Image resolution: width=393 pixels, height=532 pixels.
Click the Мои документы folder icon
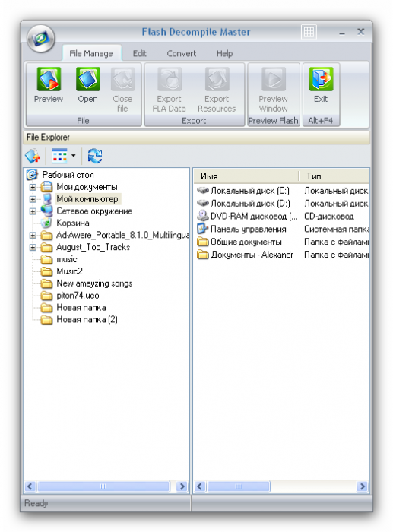[46, 187]
